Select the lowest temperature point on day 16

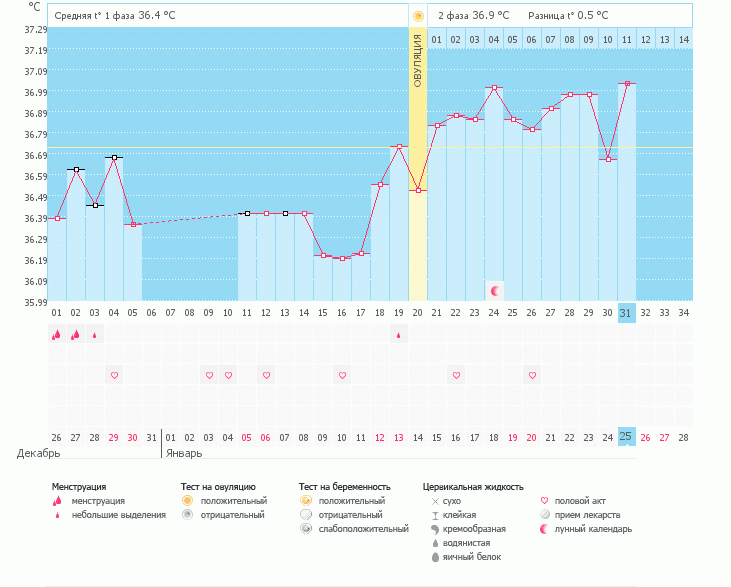pyautogui.click(x=342, y=258)
